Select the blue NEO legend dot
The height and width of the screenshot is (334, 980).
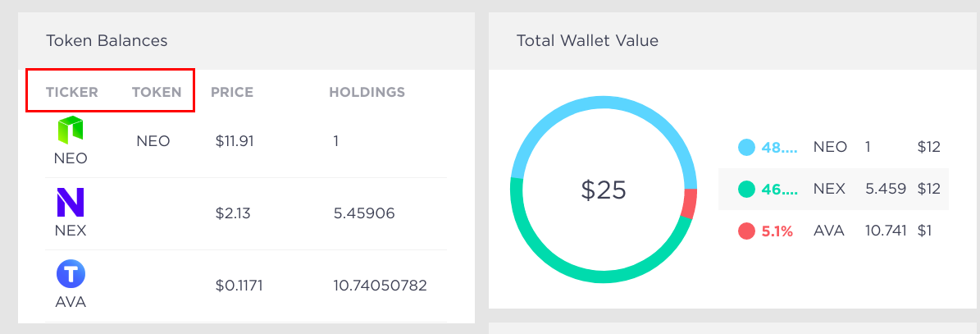point(747,147)
